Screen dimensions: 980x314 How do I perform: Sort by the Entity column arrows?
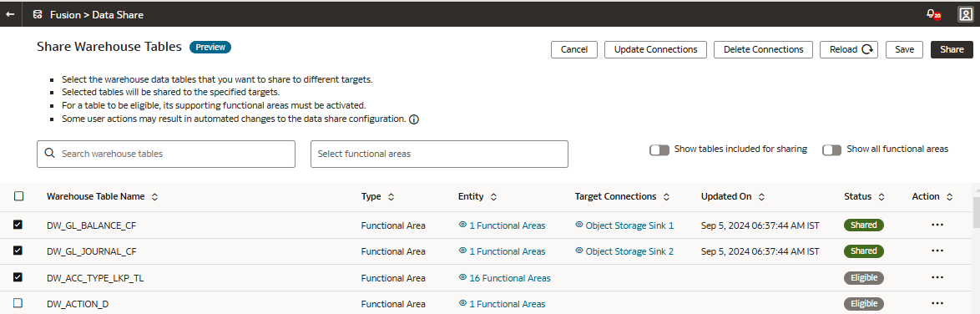pos(493,196)
